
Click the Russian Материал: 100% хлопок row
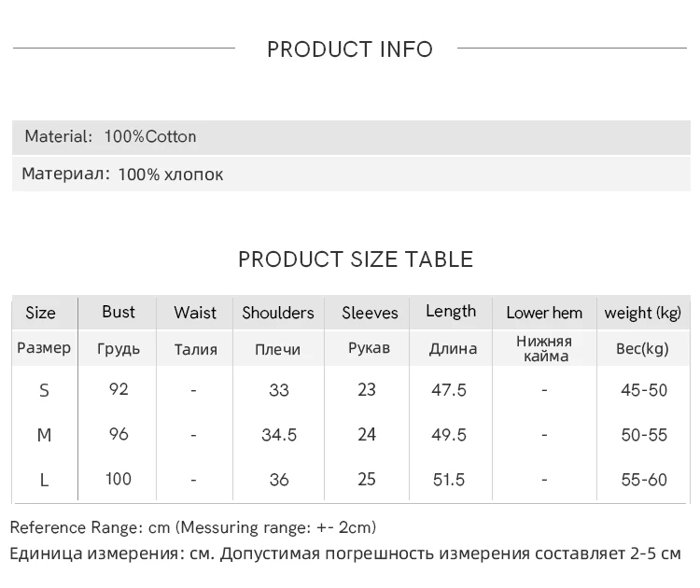click(x=122, y=175)
